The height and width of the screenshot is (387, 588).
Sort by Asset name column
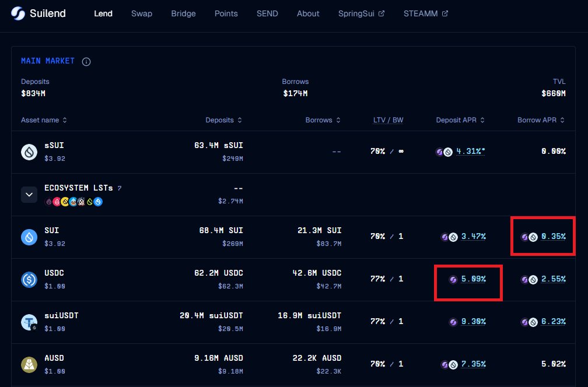[x=44, y=120]
